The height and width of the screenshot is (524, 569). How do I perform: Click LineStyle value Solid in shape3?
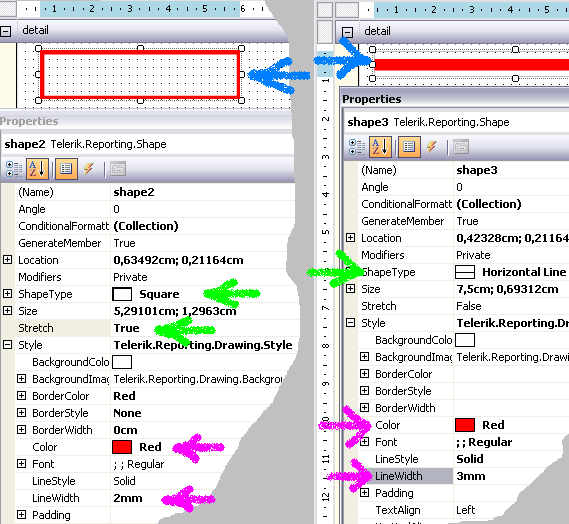470,459
